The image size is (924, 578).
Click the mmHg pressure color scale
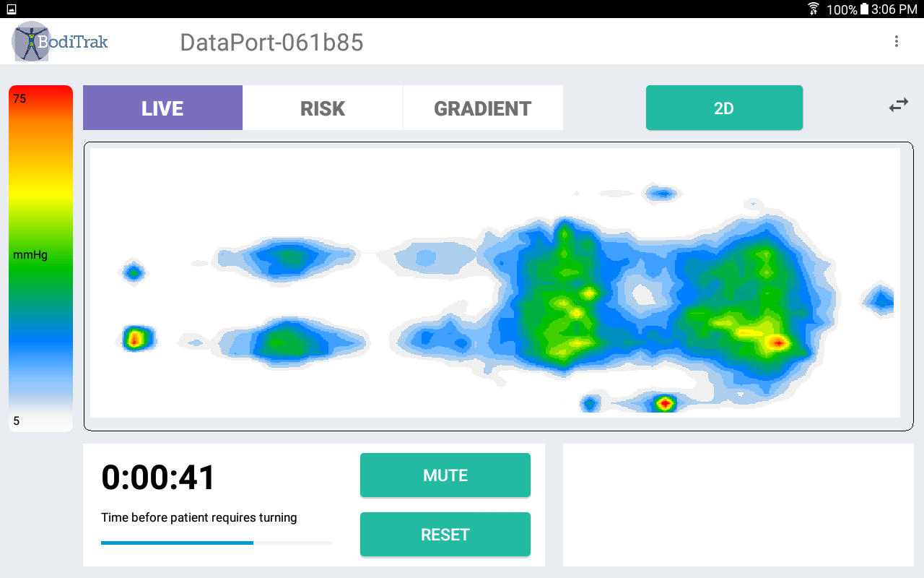click(x=40, y=259)
